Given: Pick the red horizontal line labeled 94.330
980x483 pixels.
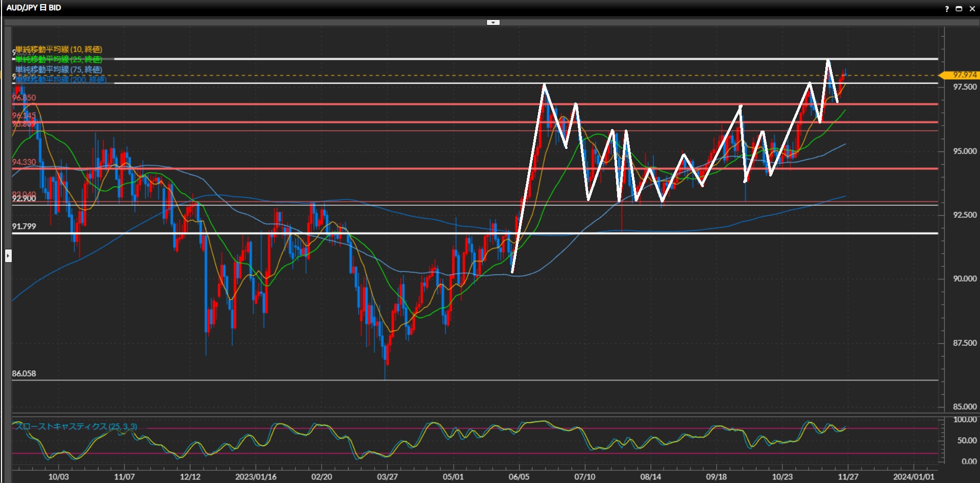Looking at the screenshot, I should click(306, 168).
